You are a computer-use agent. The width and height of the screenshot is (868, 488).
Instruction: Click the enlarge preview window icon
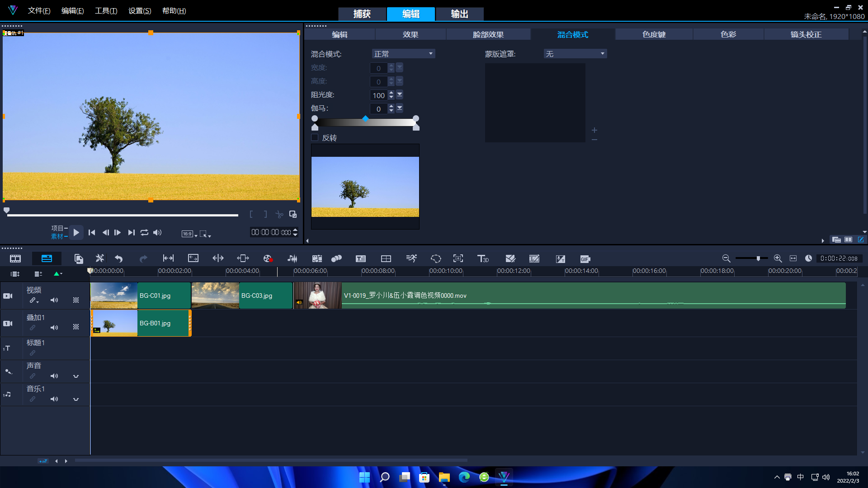coord(293,215)
